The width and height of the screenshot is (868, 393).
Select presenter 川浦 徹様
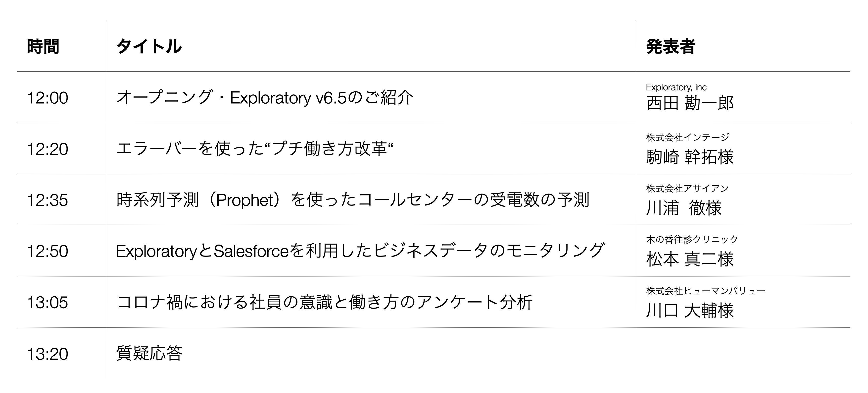click(x=684, y=208)
